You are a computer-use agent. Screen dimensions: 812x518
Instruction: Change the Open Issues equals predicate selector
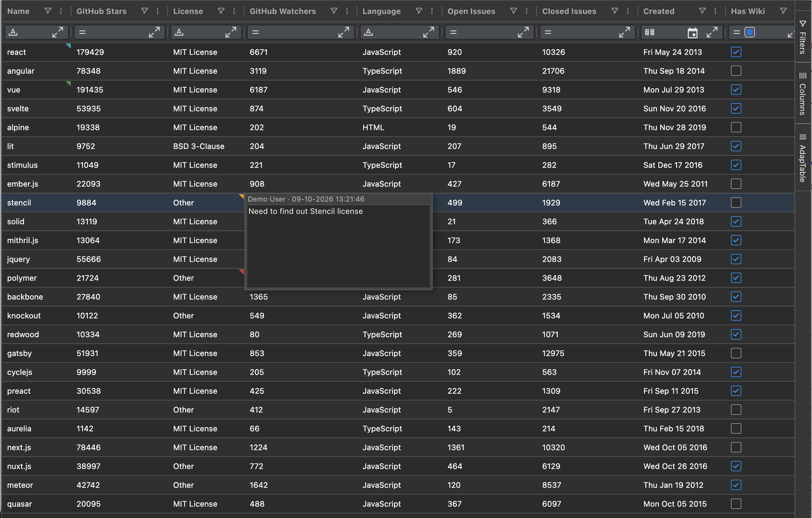(x=454, y=32)
